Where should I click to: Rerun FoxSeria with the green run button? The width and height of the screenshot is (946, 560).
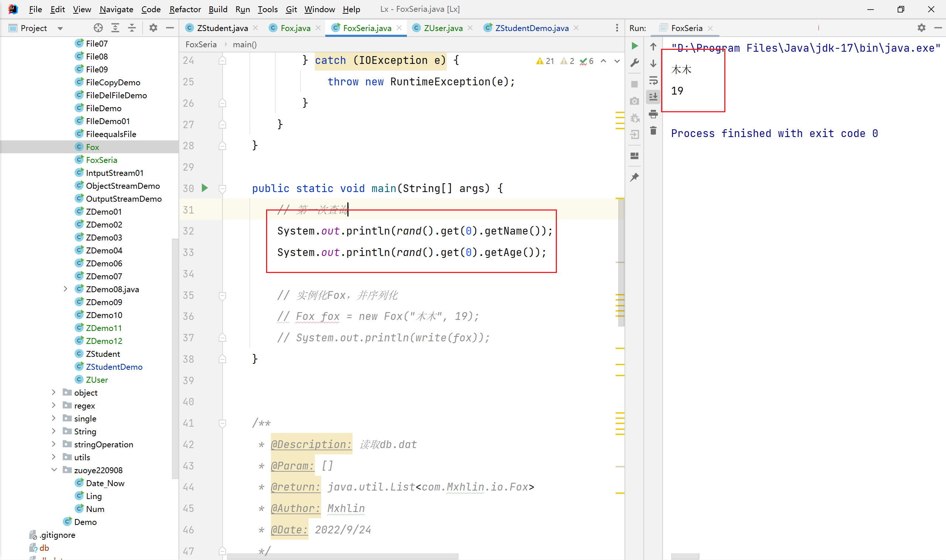point(634,46)
